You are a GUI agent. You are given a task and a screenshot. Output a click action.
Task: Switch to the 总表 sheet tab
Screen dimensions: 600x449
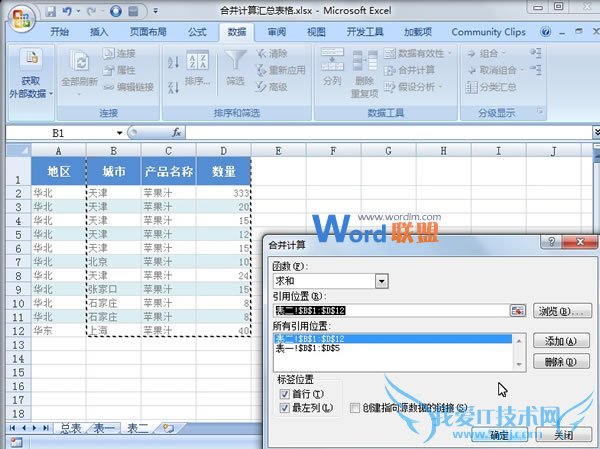[70, 428]
